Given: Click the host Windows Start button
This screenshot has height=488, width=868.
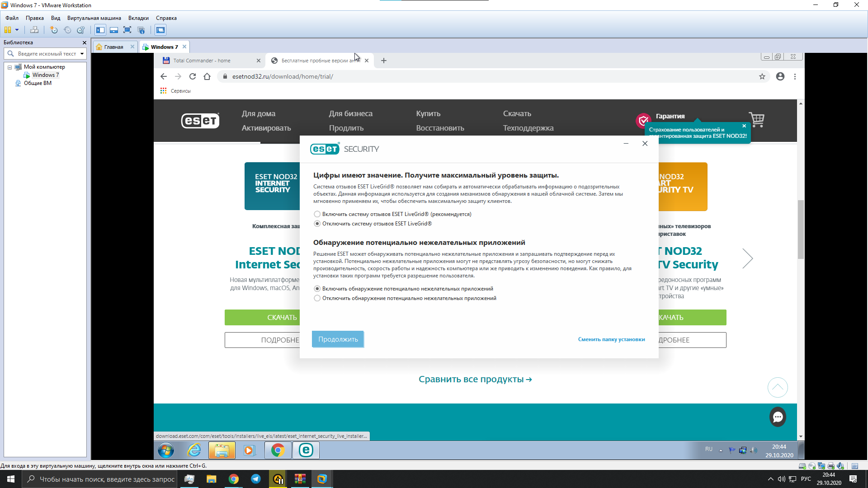Looking at the screenshot, I should point(11,479).
